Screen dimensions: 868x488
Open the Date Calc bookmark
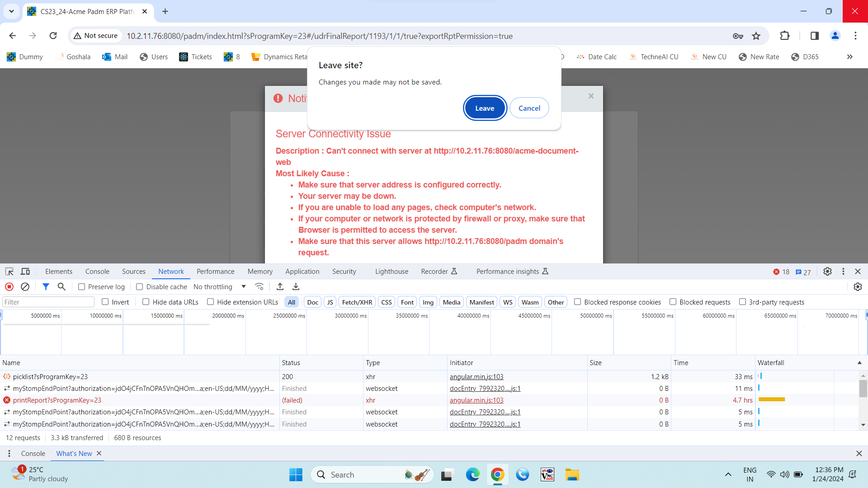point(596,56)
